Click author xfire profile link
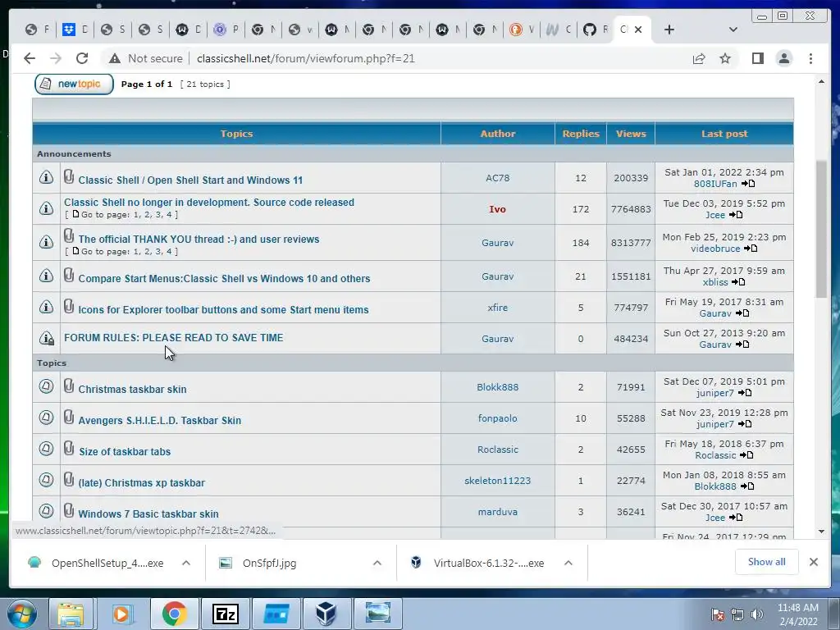 (498, 308)
